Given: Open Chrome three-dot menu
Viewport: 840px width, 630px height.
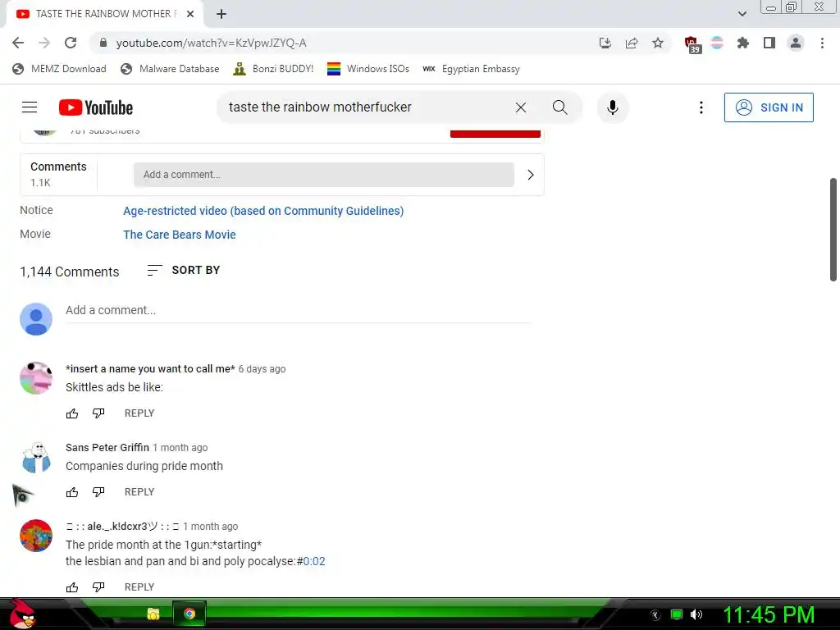Looking at the screenshot, I should click(x=822, y=43).
